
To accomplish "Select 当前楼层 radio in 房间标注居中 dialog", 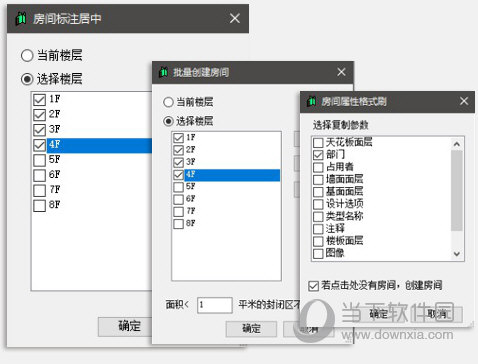I will (27, 55).
